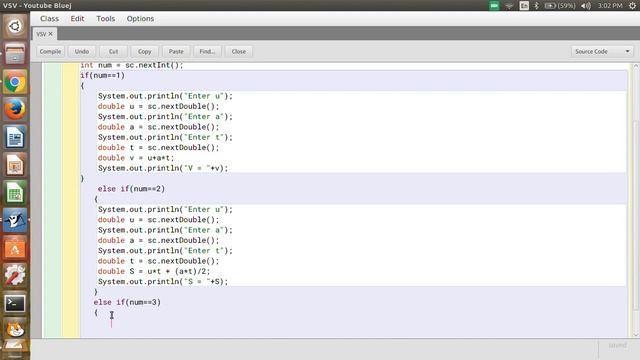
Task: Click the Compile button
Action: click(x=50, y=51)
